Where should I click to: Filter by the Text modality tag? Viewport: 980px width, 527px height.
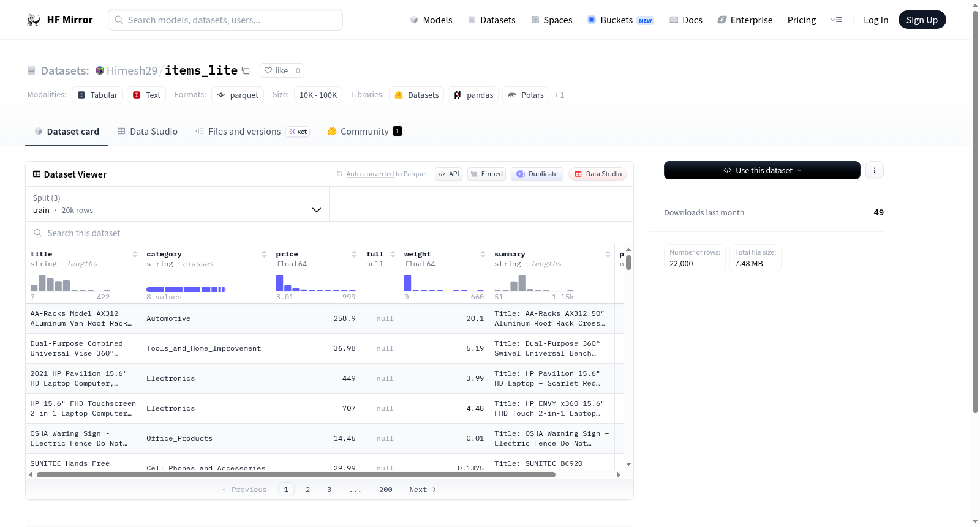point(146,95)
